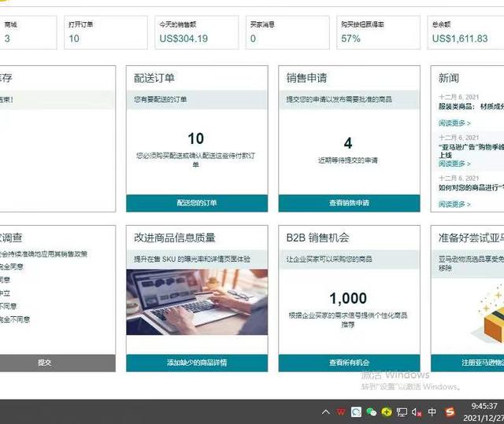The width and height of the screenshot is (504, 424).
Task: Select the 中立 survey option
Action: 5,293
